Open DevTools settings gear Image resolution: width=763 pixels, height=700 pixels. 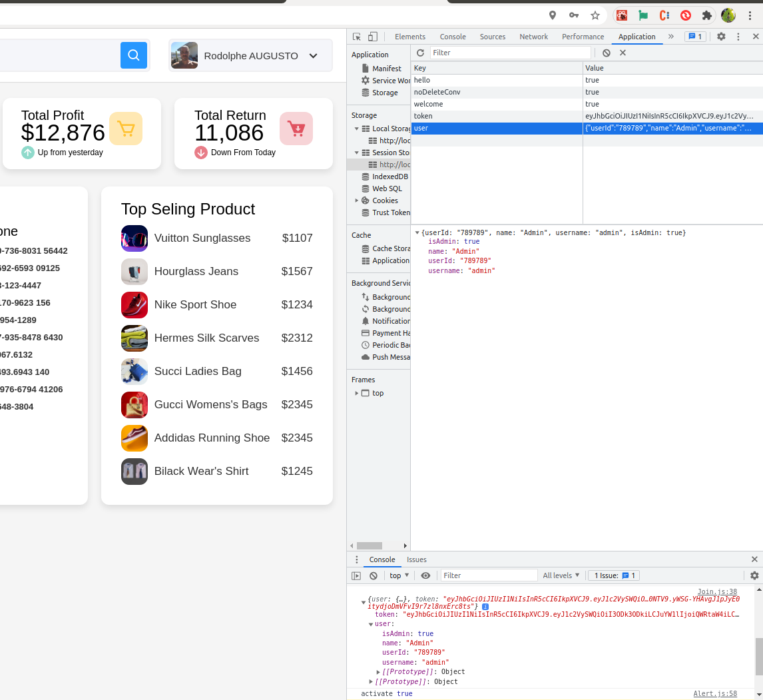click(721, 37)
